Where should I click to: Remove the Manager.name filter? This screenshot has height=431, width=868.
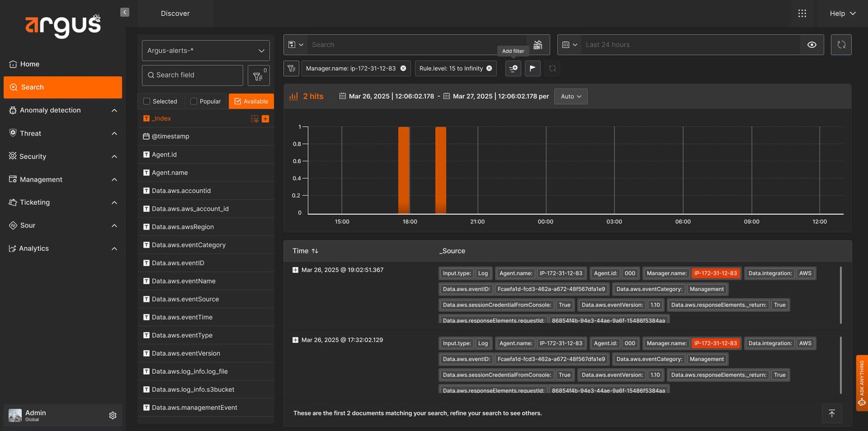pyautogui.click(x=403, y=68)
